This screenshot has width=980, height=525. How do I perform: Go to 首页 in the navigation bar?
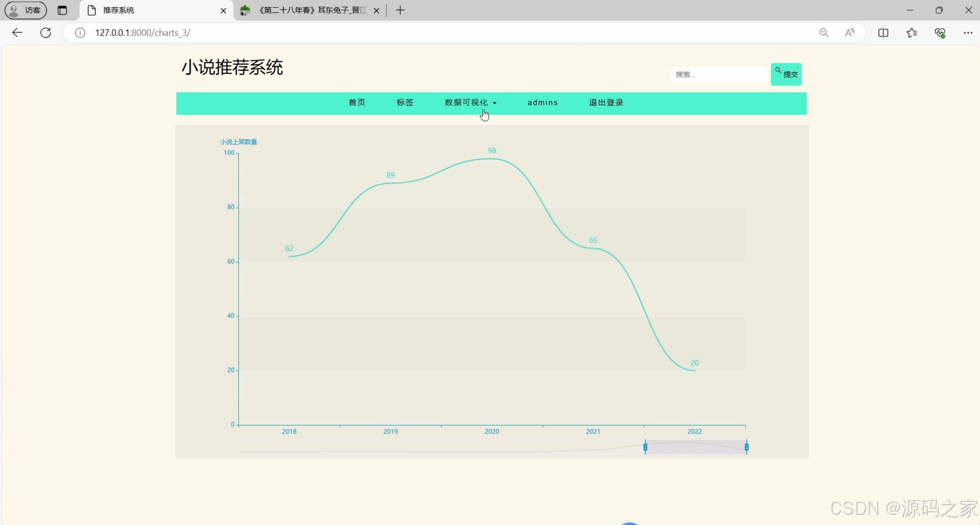click(x=357, y=103)
